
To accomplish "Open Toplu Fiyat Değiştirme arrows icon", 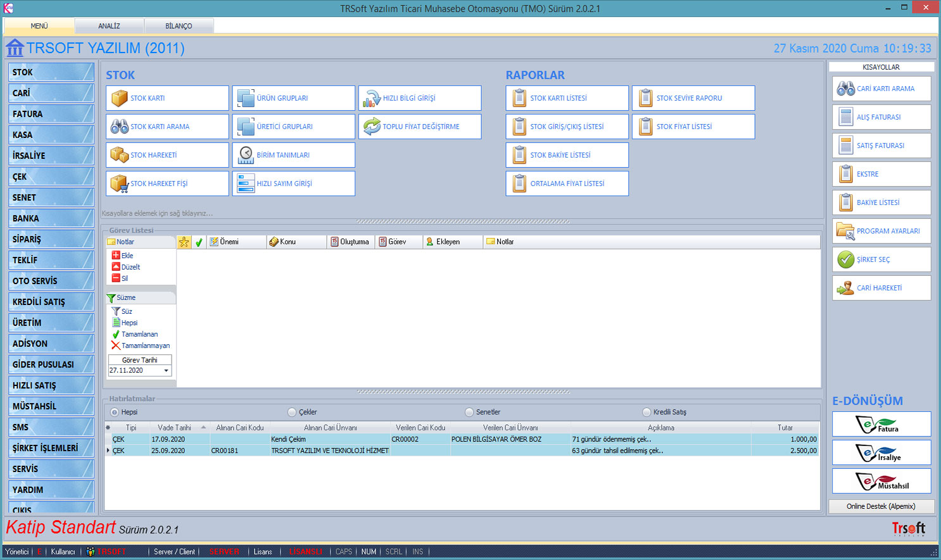I will (x=372, y=127).
